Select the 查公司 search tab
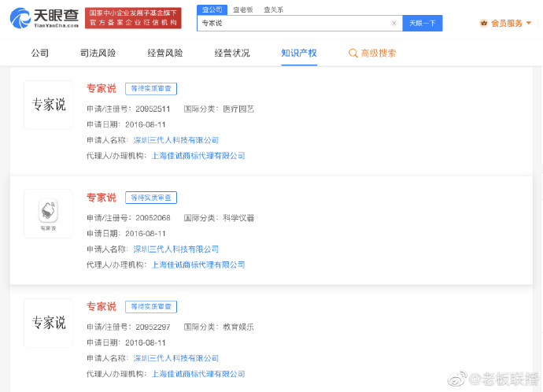 click(212, 9)
